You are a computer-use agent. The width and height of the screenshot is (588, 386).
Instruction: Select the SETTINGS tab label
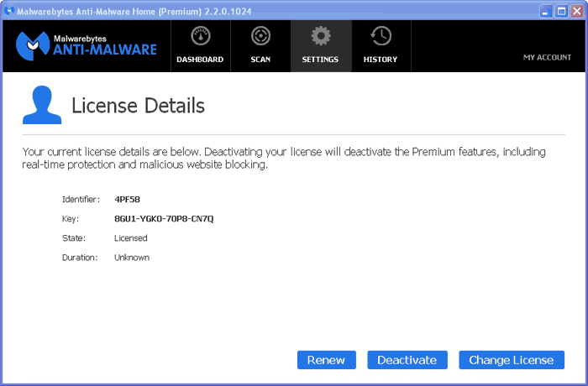pos(320,60)
